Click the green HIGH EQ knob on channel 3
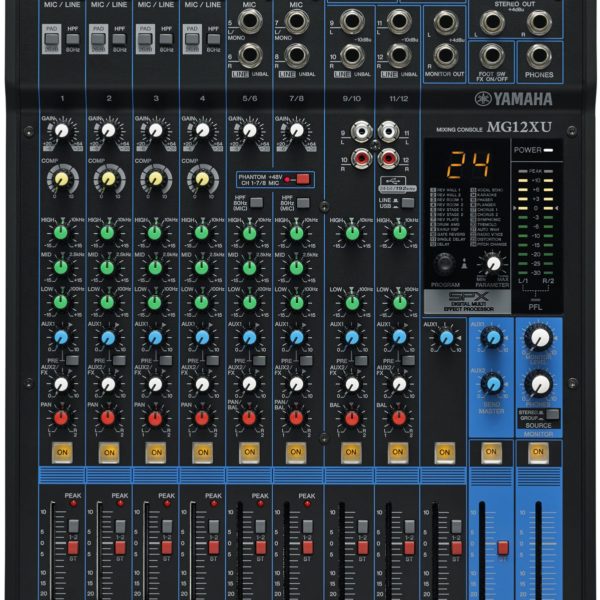 point(155,234)
